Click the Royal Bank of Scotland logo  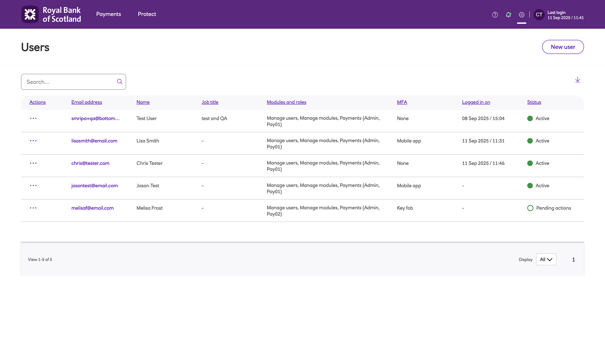coord(51,14)
